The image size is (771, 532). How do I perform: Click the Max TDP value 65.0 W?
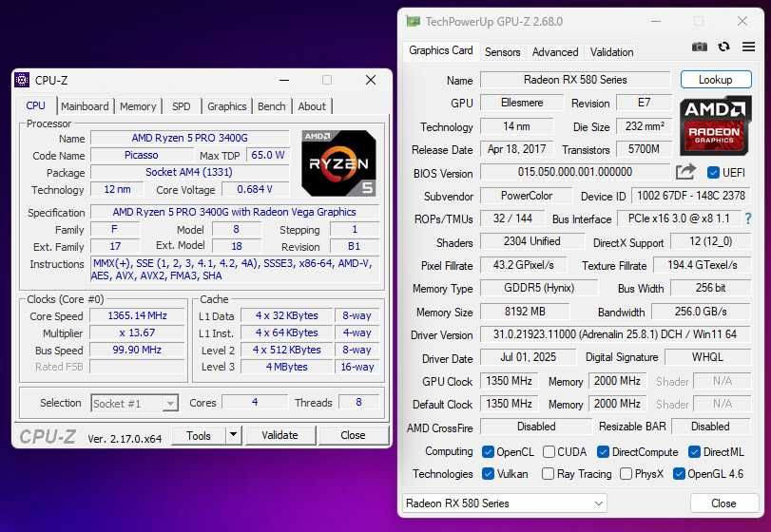pos(267,155)
